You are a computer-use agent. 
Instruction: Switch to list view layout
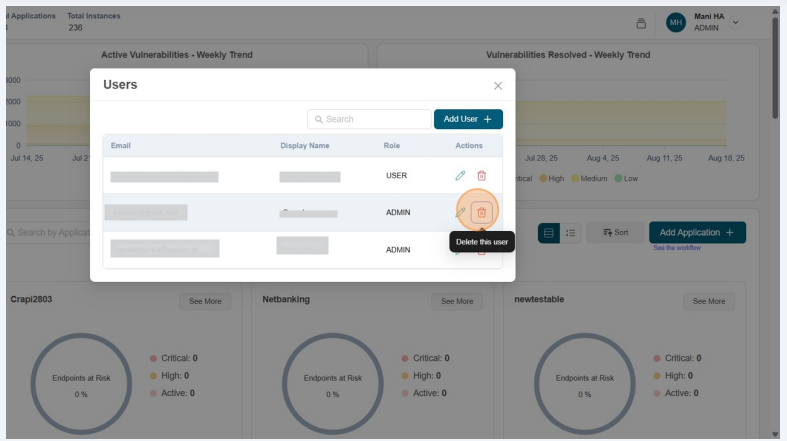[x=570, y=233]
